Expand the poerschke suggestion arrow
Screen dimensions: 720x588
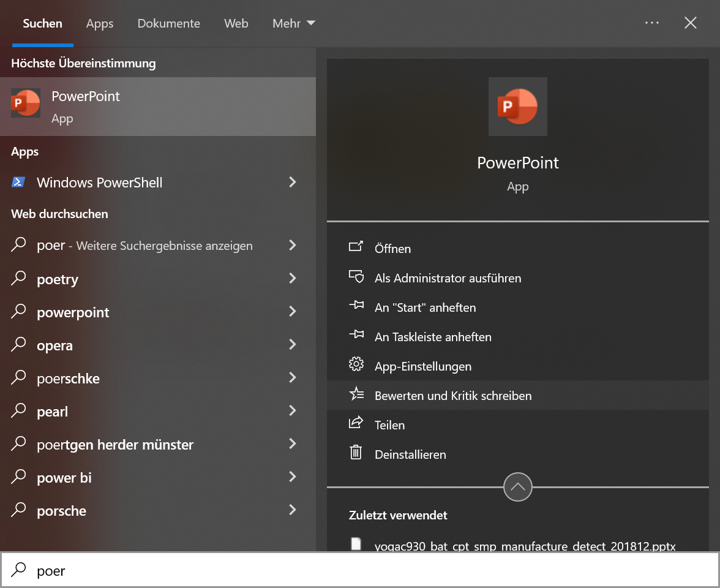[x=293, y=377]
